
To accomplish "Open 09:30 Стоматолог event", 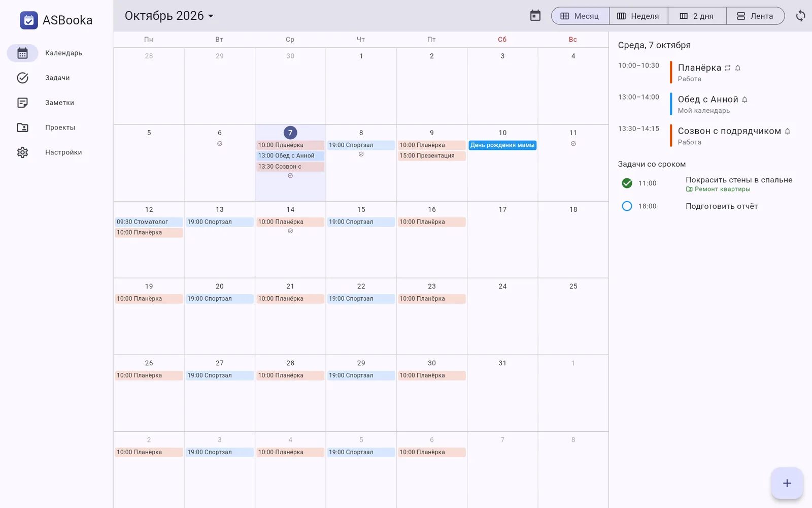I will coord(149,222).
